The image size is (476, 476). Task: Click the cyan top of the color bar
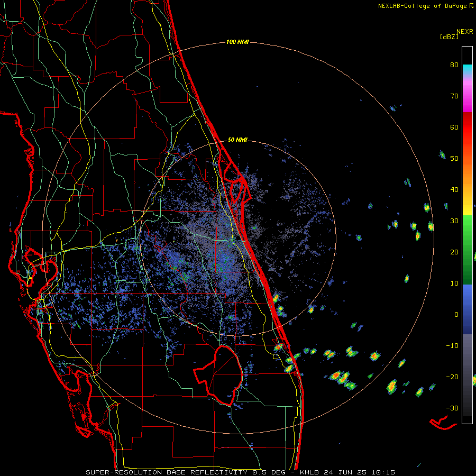point(467,69)
